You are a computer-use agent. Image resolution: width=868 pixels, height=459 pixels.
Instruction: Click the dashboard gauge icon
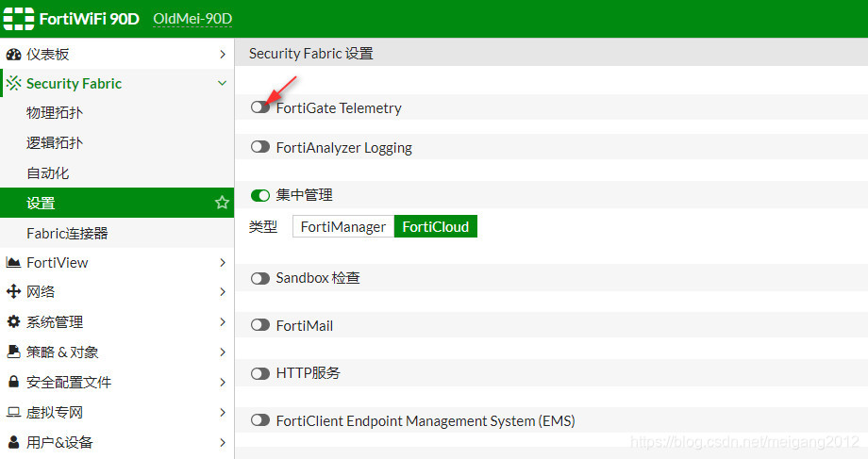click(13, 55)
